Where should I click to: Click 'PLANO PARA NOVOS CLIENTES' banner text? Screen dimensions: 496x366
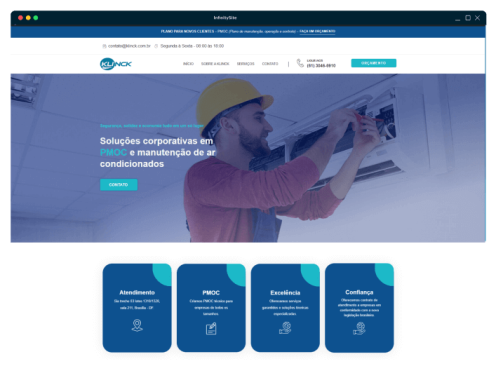[x=187, y=31]
